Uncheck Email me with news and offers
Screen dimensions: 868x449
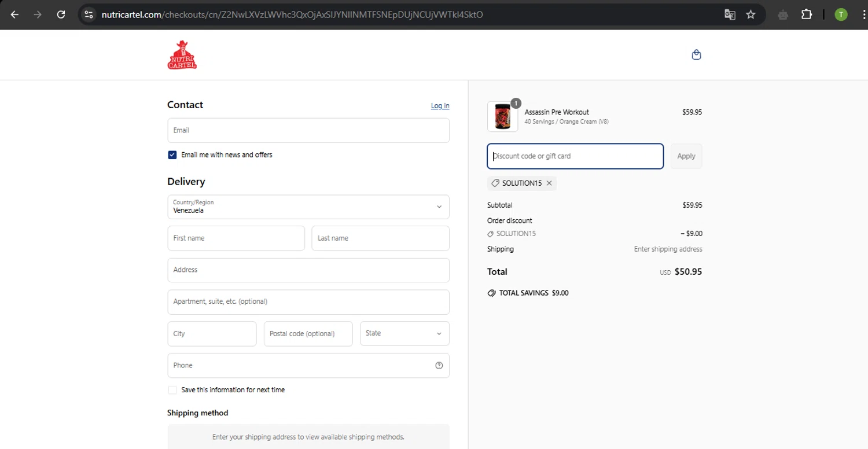(172, 154)
